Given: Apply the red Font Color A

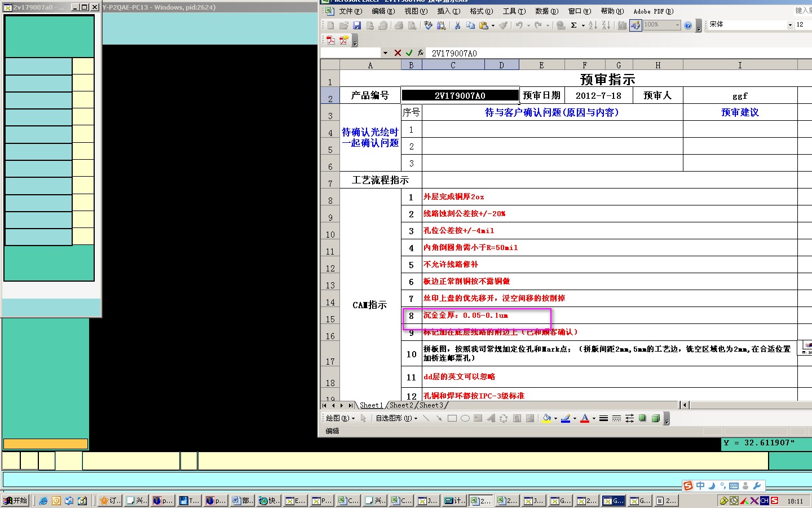Looking at the screenshot, I should (x=585, y=418).
